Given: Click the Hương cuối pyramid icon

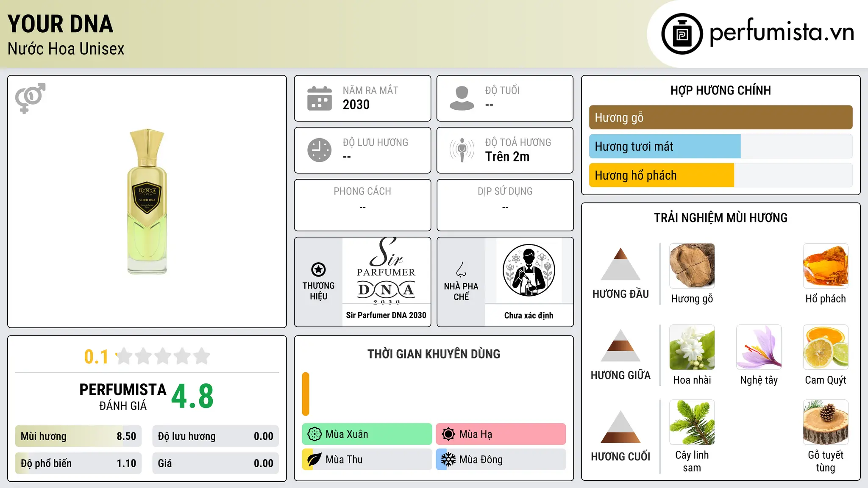Looking at the screenshot, I should [620, 426].
